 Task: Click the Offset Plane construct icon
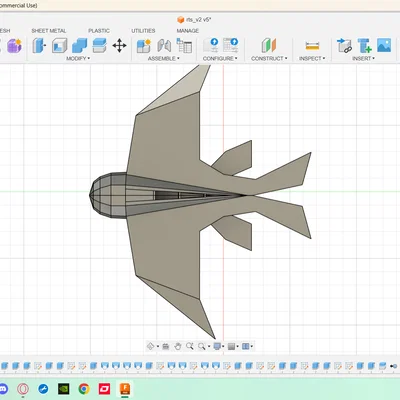point(269,45)
